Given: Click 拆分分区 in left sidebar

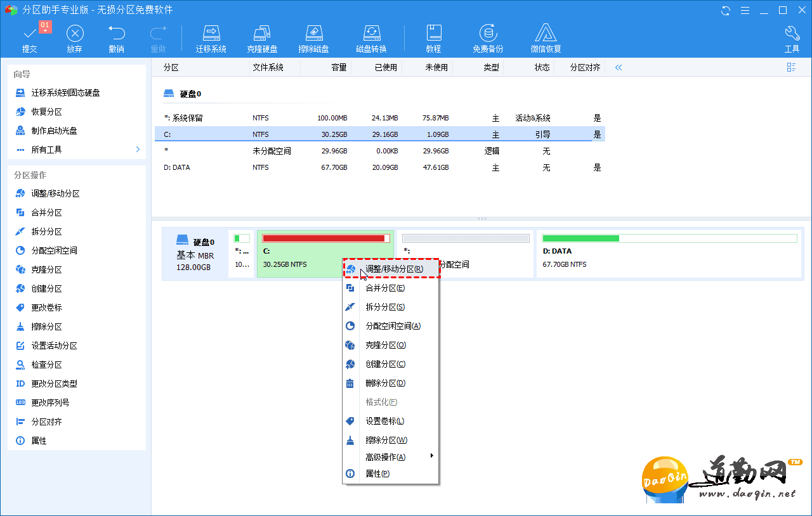Looking at the screenshot, I should (39, 231).
